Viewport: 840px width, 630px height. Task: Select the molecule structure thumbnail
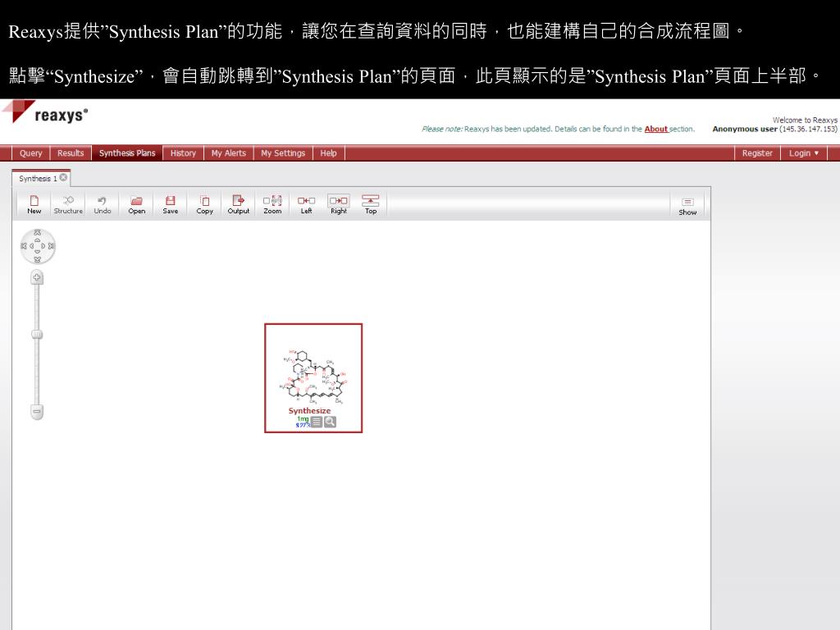(313, 377)
